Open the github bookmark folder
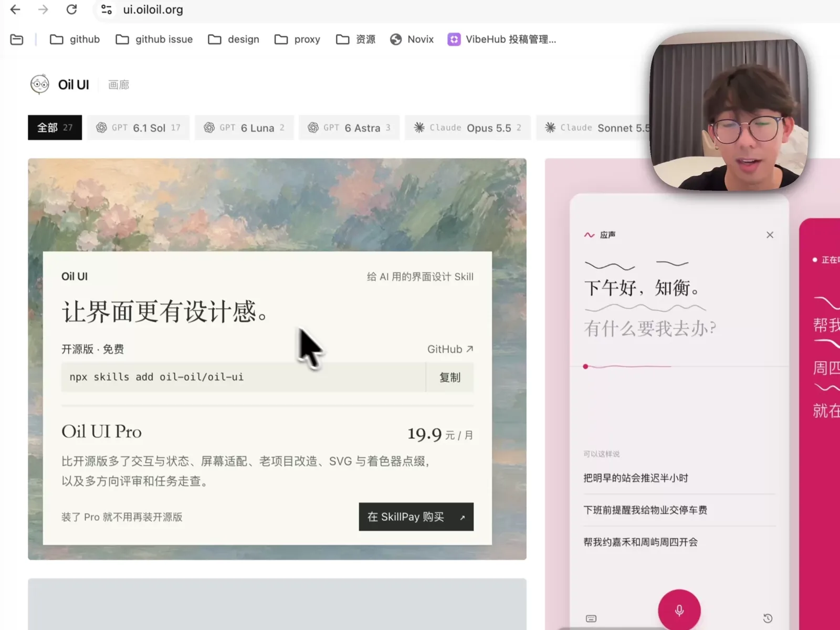This screenshot has height=630, width=840. pos(75,39)
